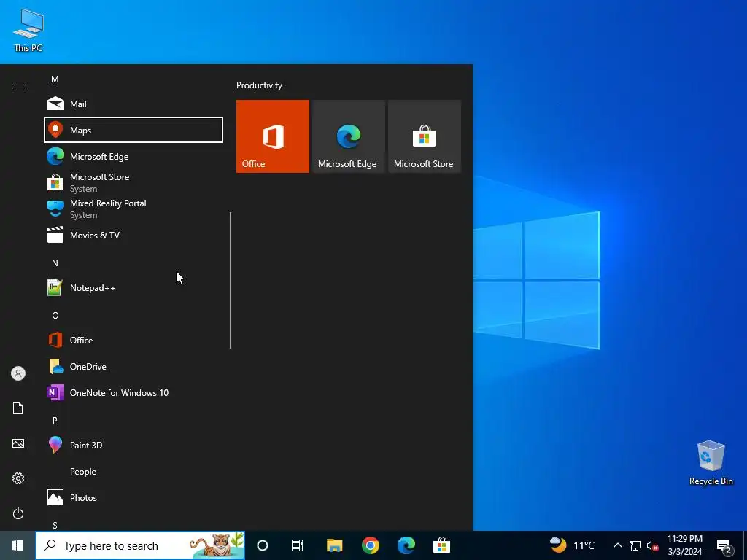Open Task View on the taskbar
This screenshot has width=747, height=560.
(x=298, y=545)
